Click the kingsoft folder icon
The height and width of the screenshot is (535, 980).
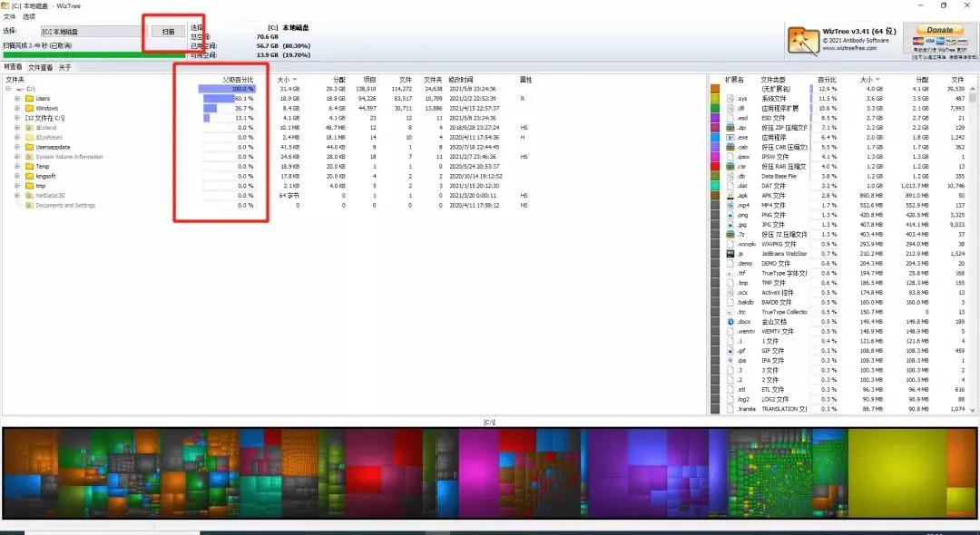(29, 176)
